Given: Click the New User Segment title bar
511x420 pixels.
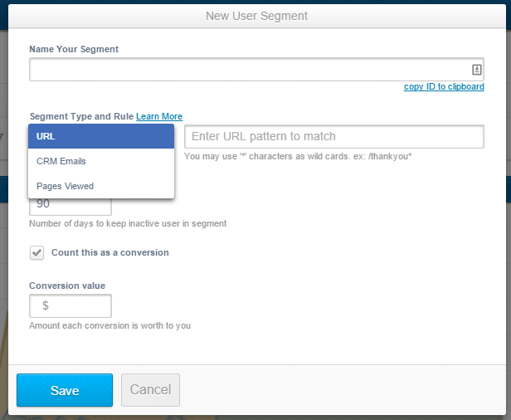Looking at the screenshot, I should (257, 16).
